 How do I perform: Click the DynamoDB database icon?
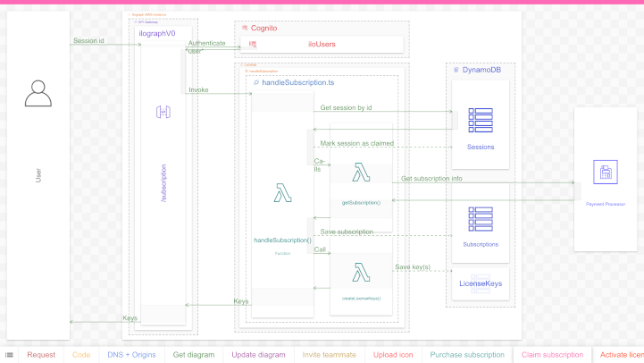point(456,70)
